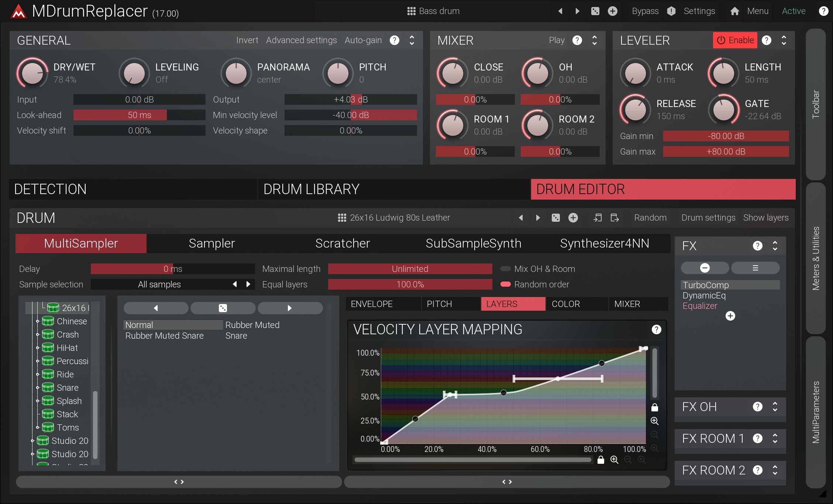Toggle Auto-gain in GENERAL panel

(363, 40)
